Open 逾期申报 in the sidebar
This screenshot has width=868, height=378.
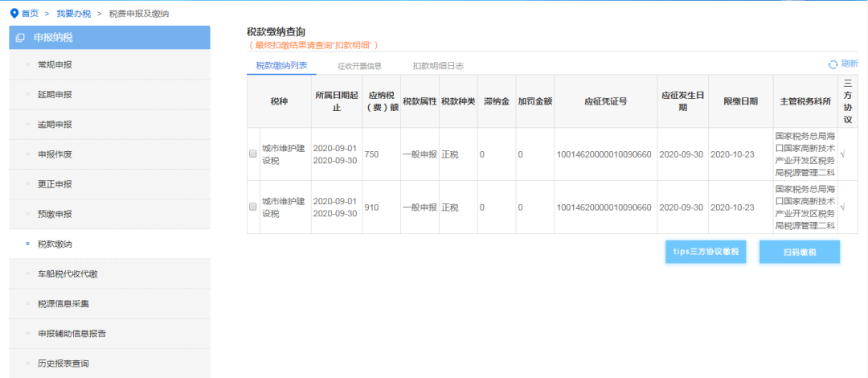[109, 125]
